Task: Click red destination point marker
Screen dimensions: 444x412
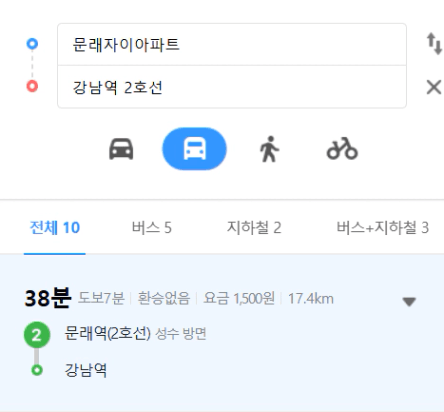Action: pyautogui.click(x=32, y=86)
